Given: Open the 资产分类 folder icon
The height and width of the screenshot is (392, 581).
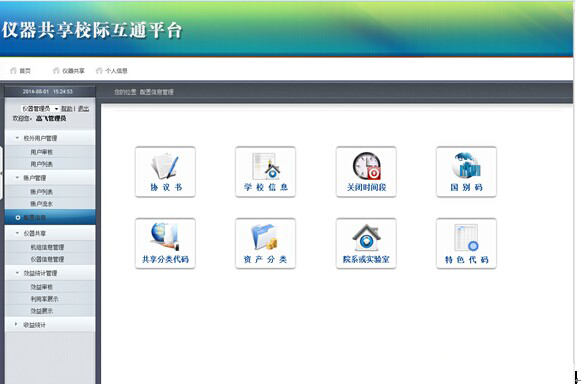Looking at the screenshot, I should (x=265, y=243).
